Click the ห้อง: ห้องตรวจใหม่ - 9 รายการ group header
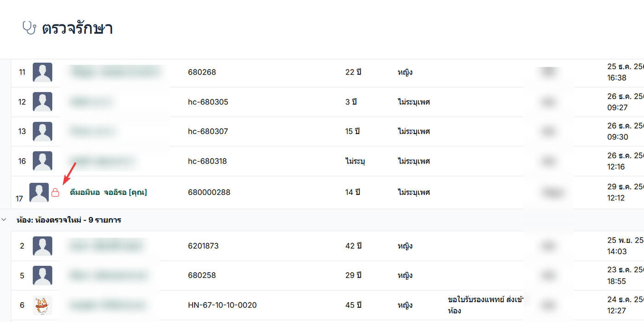 [x=69, y=220]
